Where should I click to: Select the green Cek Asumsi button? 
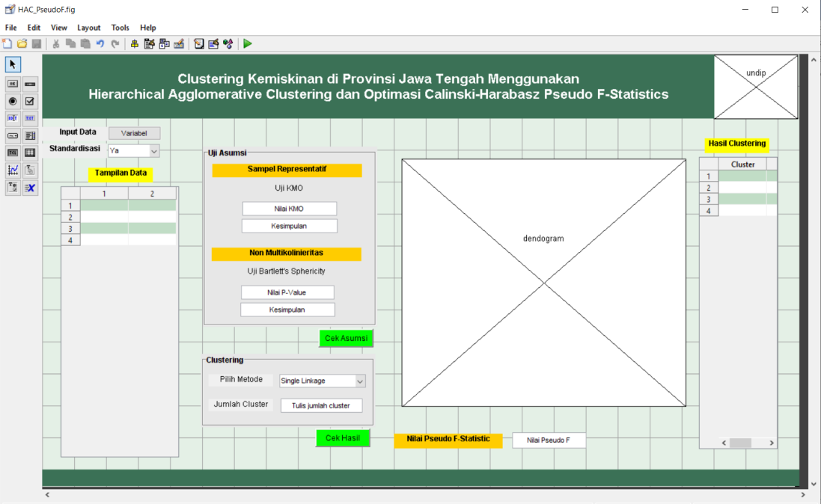tap(346, 338)
